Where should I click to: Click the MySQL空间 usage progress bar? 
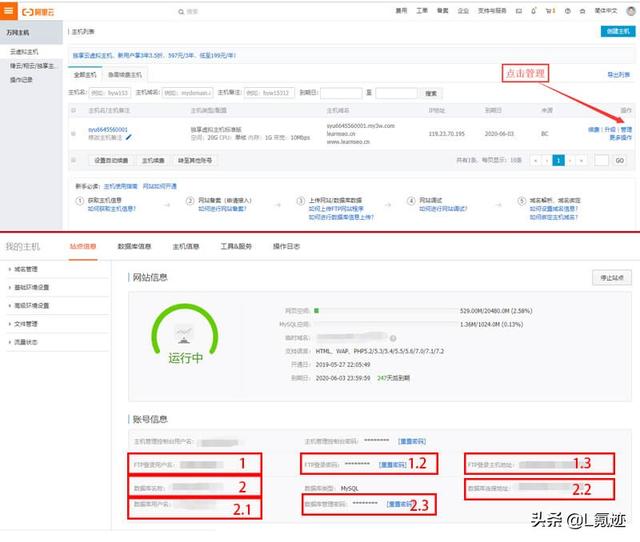point(385,324)
